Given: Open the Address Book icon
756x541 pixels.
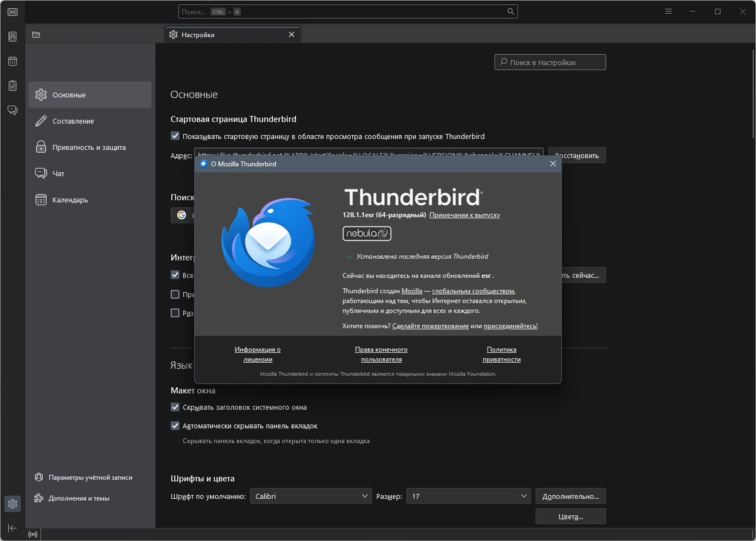Looking at the screenshot, I should pos(12,37).
